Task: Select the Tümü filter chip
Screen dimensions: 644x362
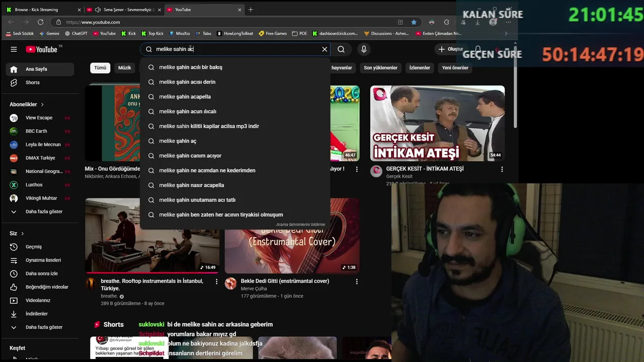Action: pos(100,68)
